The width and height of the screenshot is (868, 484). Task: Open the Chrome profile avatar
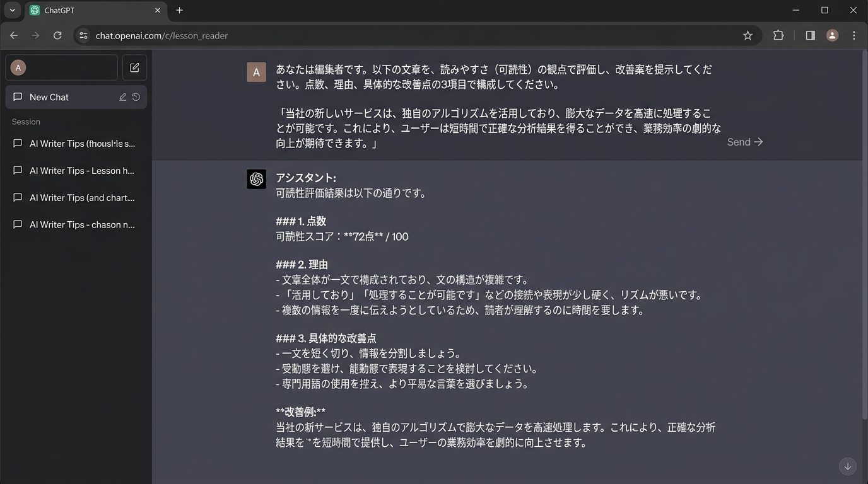tap(832, 36)
